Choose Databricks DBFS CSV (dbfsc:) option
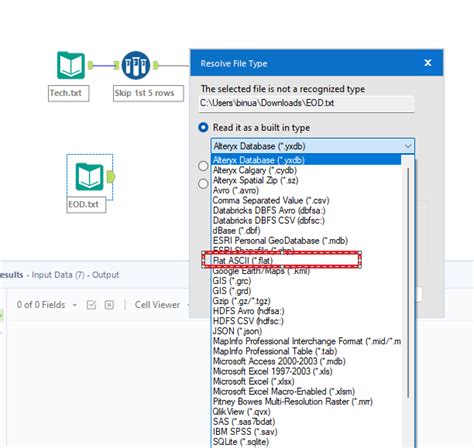The height and width of the screenshot is (448, 474). (306, 220)
